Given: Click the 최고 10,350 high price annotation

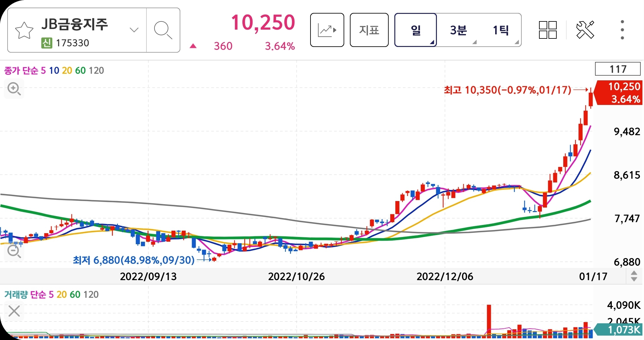Looking at the screenshot, I should click(x=508, y=90).
